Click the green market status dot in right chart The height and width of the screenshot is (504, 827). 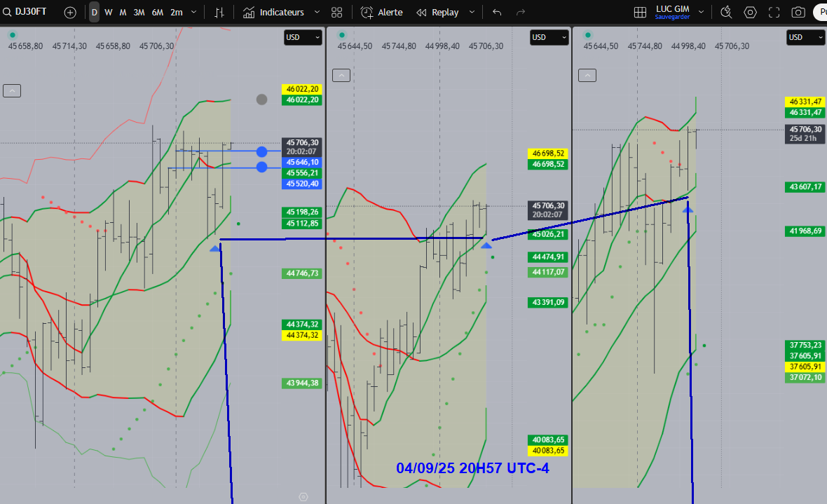pos(587,35)
